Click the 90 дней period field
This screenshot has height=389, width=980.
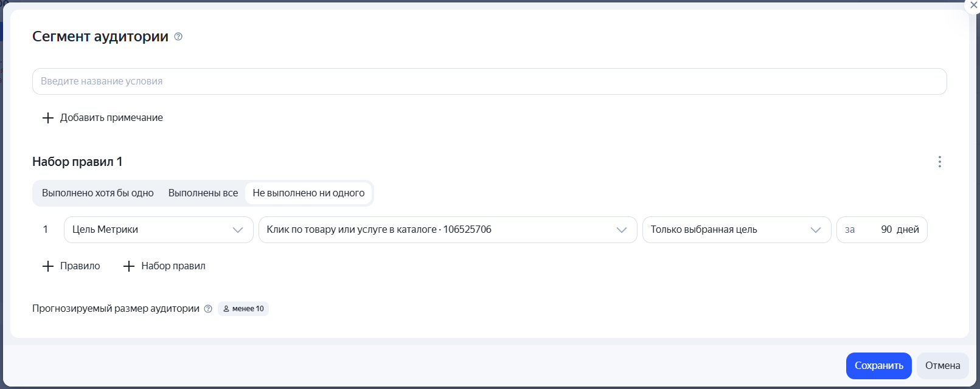point(882,230)
